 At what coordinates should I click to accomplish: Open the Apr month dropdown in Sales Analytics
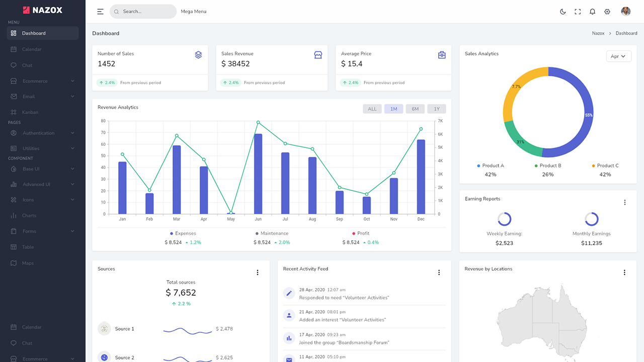[x=618, y=56]
